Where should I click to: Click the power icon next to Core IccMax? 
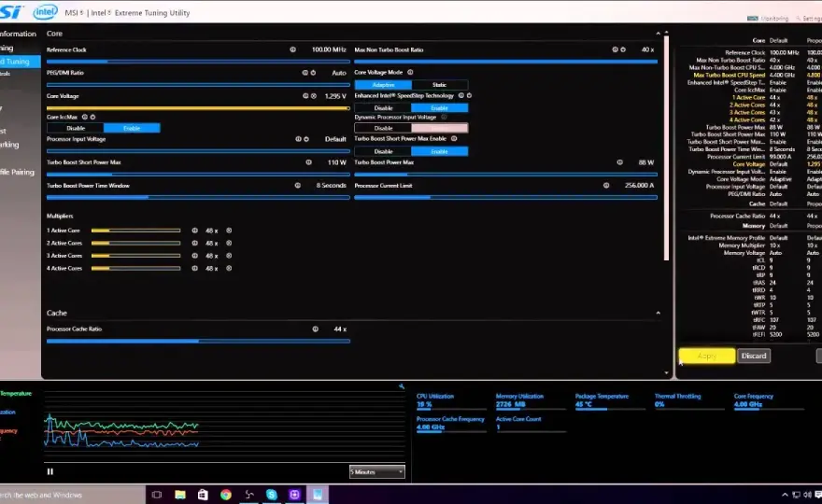pos(92,117)
